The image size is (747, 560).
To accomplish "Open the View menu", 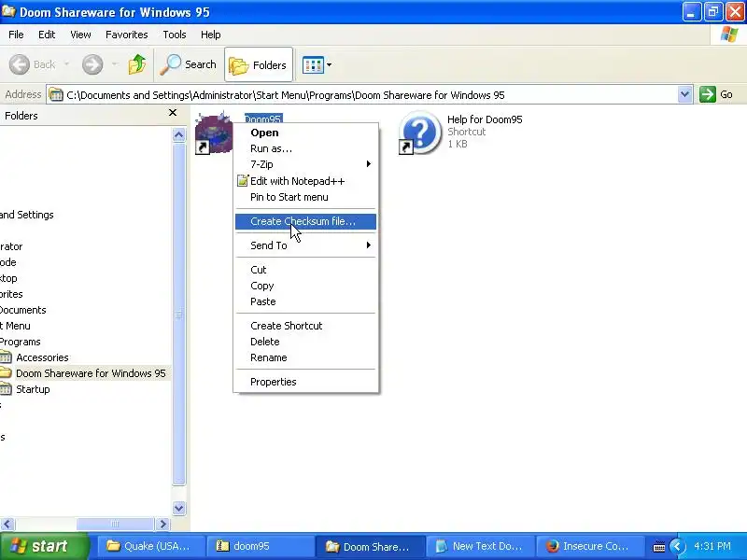I will [80, 35].
